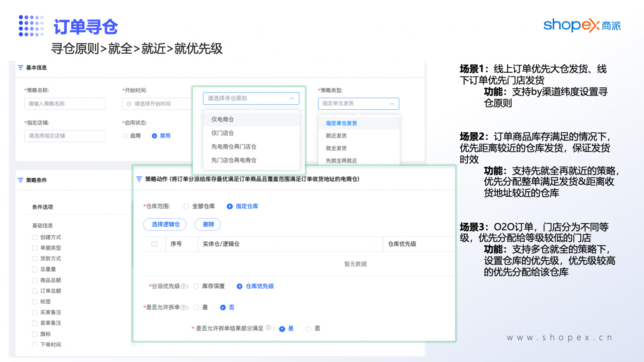Pick 指定单仓发货 strategy type
Image resolution: width=644 pixels, height=362 pixels.
(359, 123)
